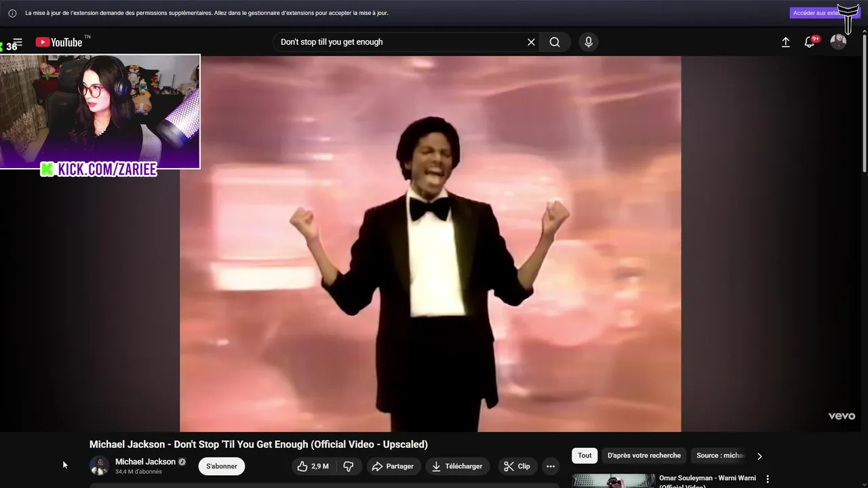Open options for Omar Souleyman video

click(x=768, y=479)
